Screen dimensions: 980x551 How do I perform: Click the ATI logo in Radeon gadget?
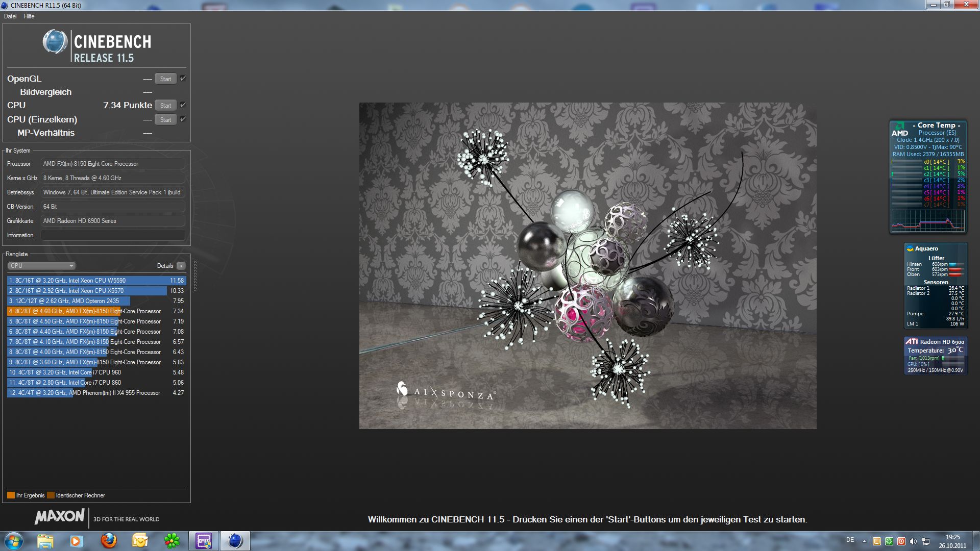[x=912, y=341]
